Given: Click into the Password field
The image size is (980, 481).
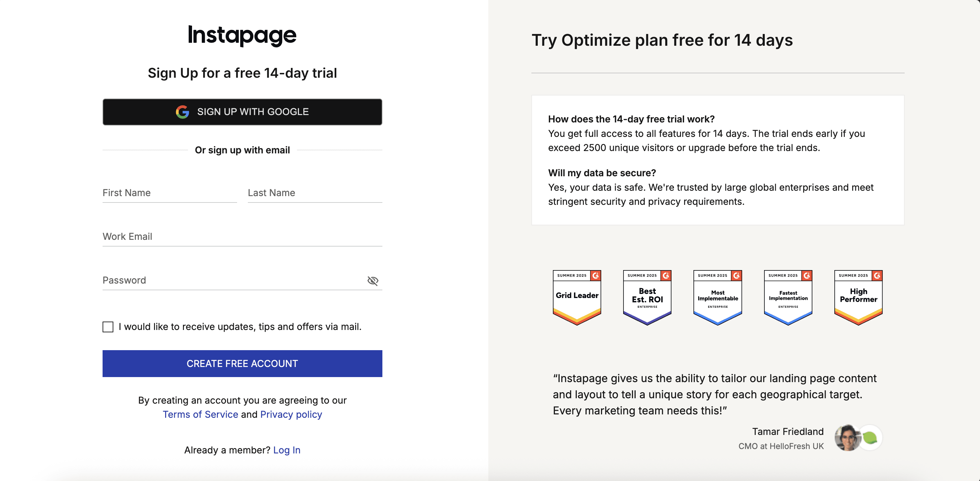Looking at the screenshot, I should click(232, 281).
